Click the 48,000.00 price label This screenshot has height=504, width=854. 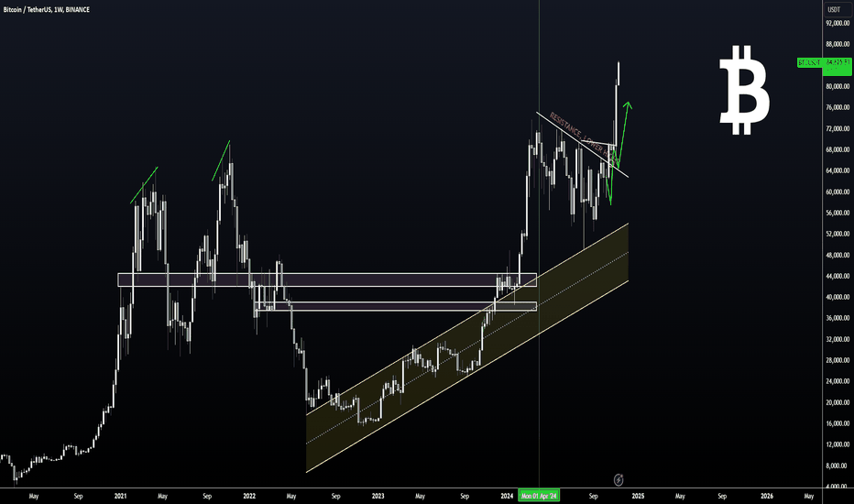coord(838,255)
